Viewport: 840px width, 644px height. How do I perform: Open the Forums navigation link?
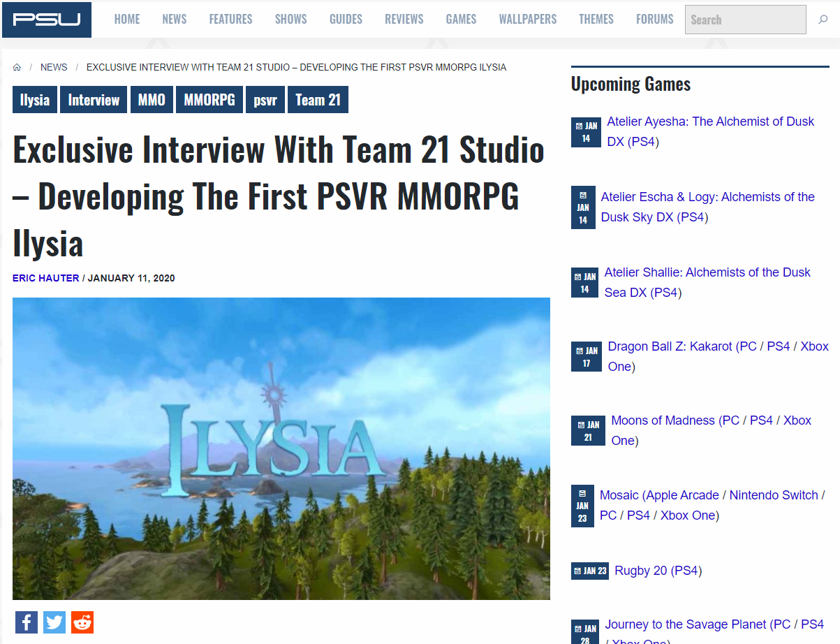point(654,19)
